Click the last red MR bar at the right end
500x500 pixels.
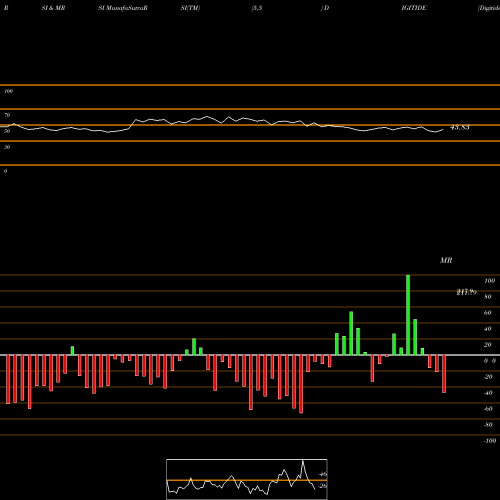[444, 374]
